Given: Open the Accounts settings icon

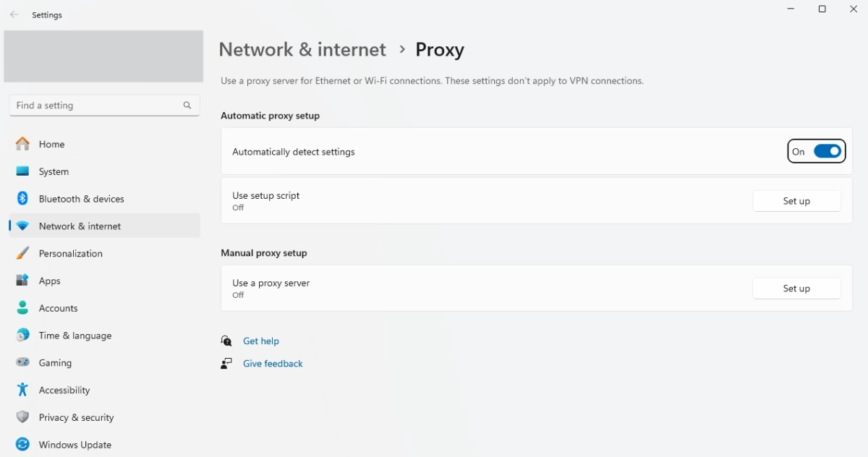Looking at the screenshot, I should pos(22,308).
